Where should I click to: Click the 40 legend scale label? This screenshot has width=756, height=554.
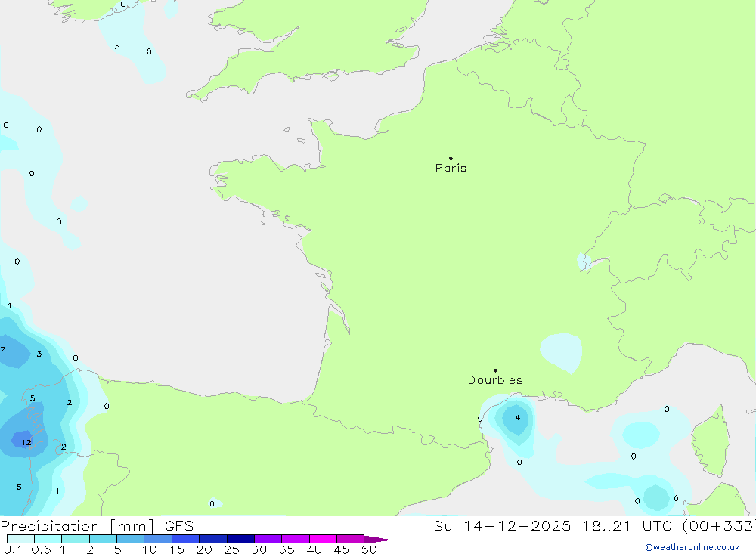[314, 549]
